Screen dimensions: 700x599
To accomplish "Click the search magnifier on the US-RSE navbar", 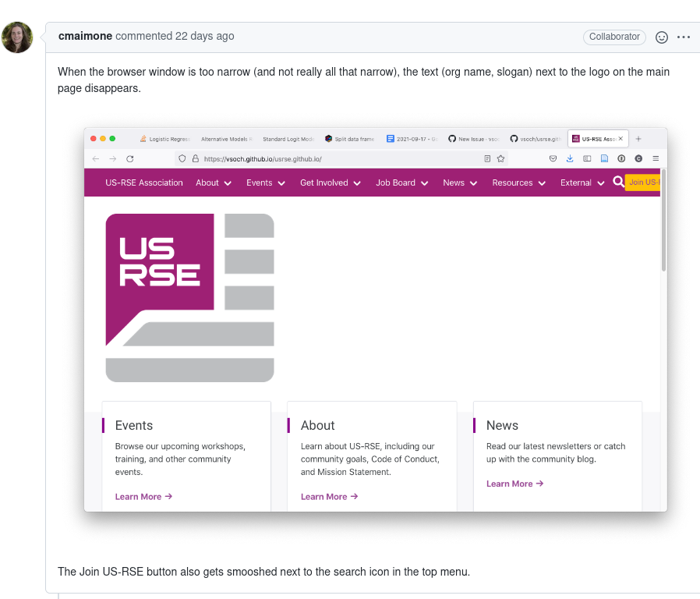I will pos(618,182).
